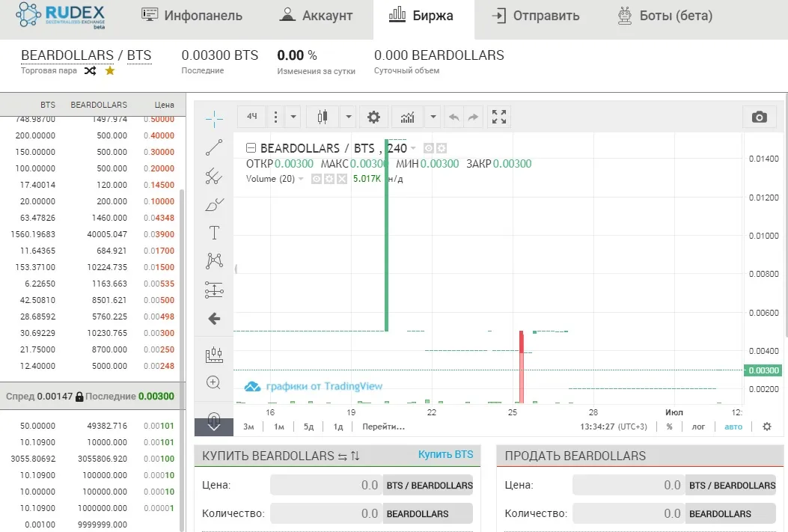788x532 pixels.
Task: Toggle авто scale mode
Action: tap(733, 426)
